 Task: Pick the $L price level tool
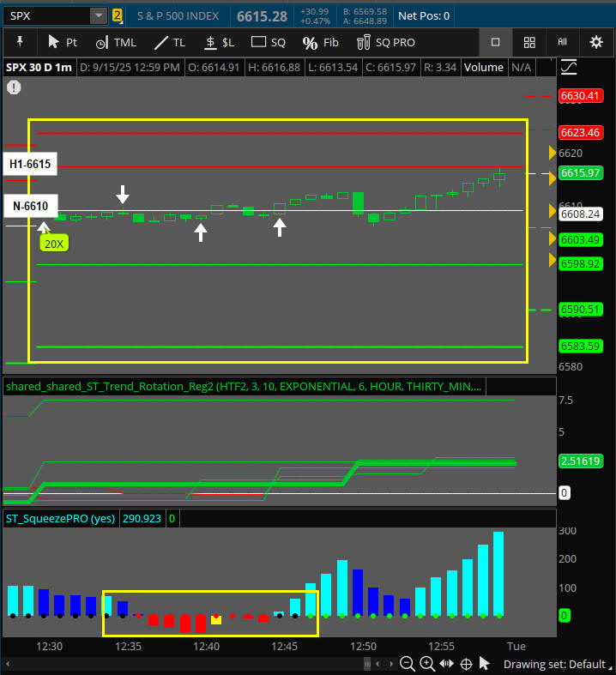coord(219,42)
